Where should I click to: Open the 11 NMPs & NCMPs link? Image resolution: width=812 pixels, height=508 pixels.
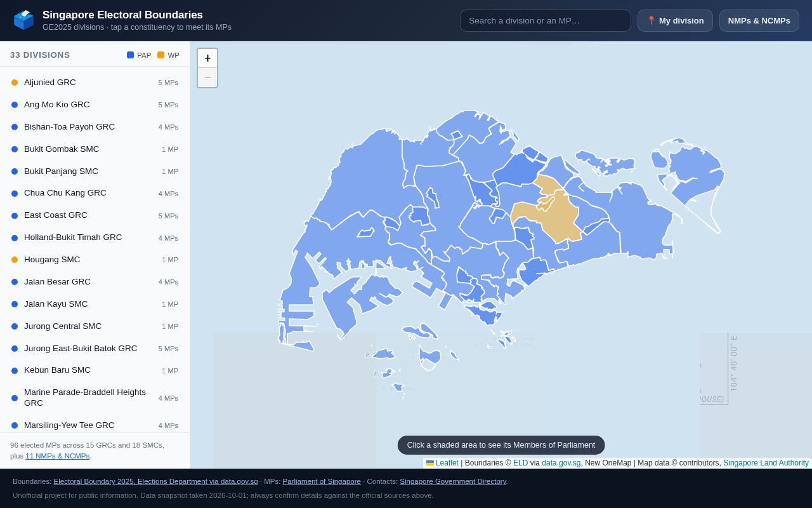(57, 456)
